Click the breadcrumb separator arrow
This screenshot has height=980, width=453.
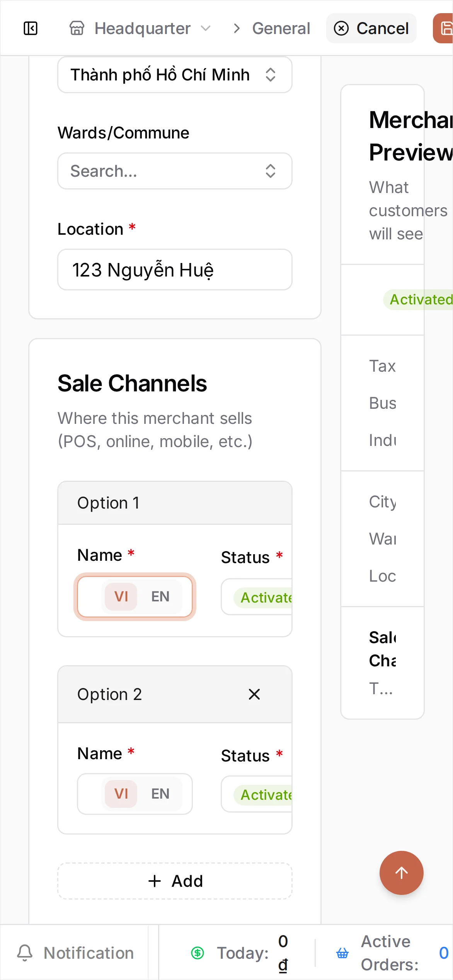[237, 28]
